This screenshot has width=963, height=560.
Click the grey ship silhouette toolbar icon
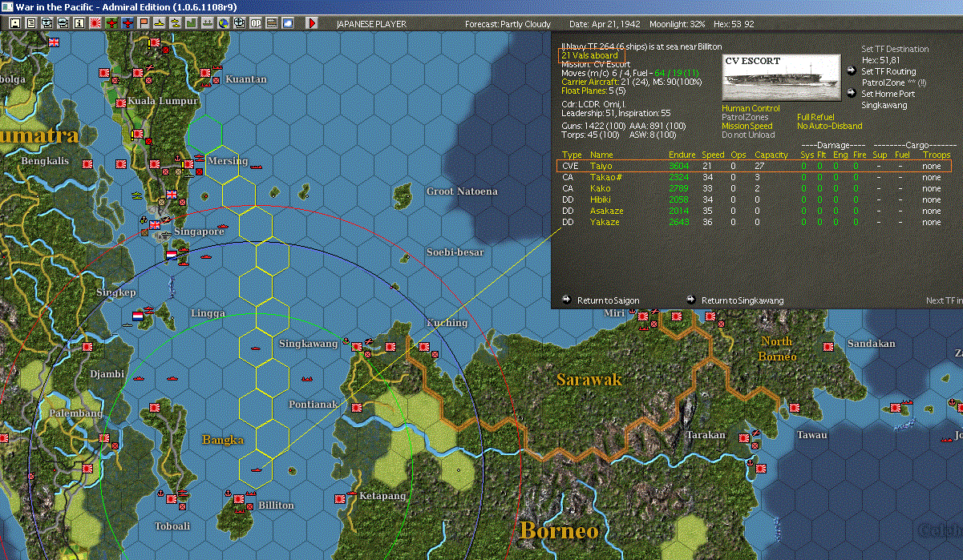click(x=207, y=23)
